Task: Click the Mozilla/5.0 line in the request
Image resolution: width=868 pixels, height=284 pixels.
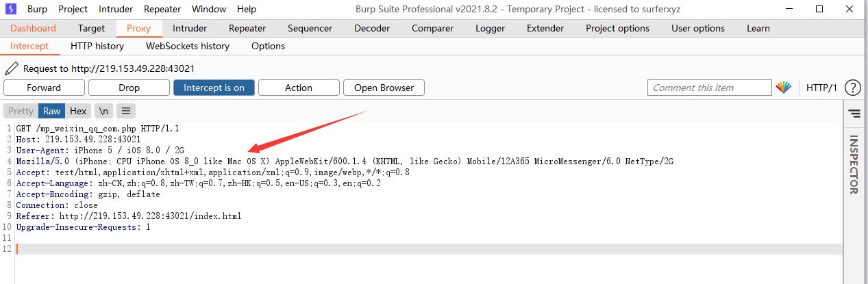Action: 345,162
